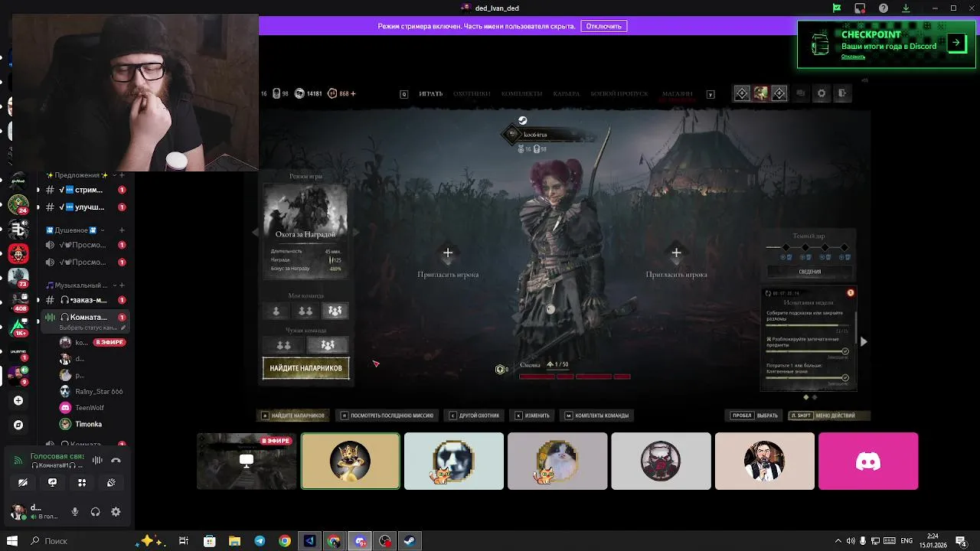980x551 pixels.
Task: Click the add Blood Bonds plus icon
Action: tap(353, 93)
